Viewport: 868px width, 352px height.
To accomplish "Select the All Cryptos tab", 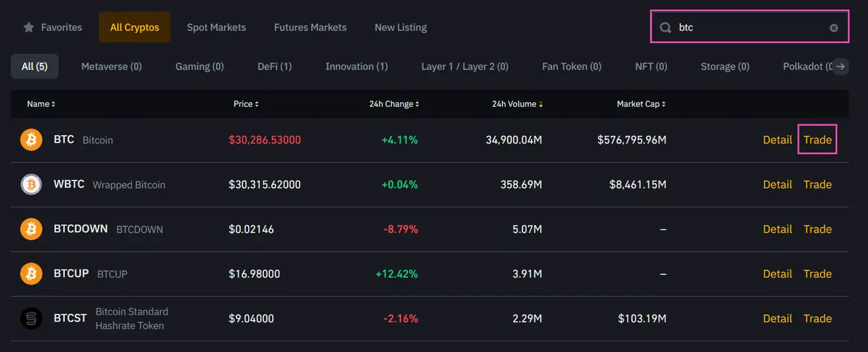I will point(135,27).
